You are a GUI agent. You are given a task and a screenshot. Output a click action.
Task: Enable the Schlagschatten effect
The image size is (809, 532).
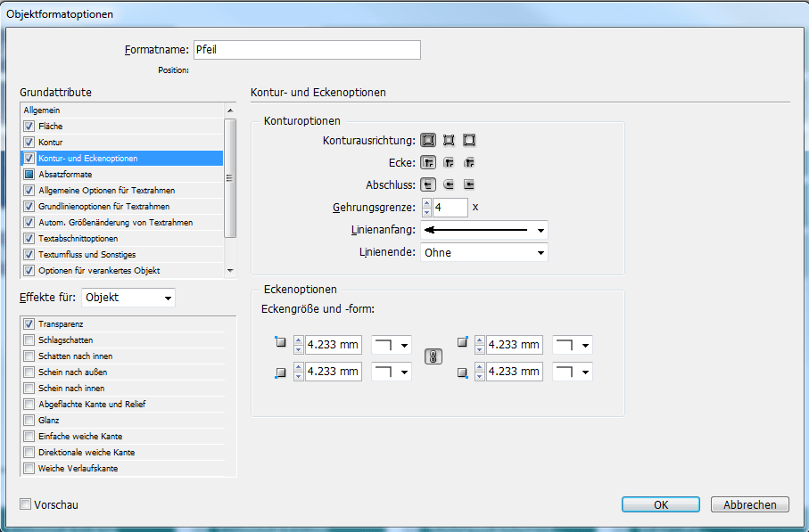(29, 340)
